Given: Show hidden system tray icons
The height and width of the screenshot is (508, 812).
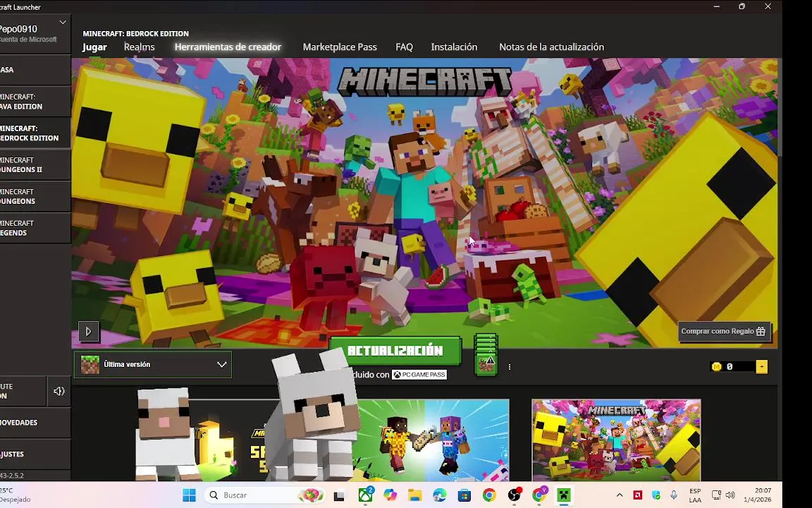Looking at the screenshot, I should pyautogui.click(x=620, y=495).
